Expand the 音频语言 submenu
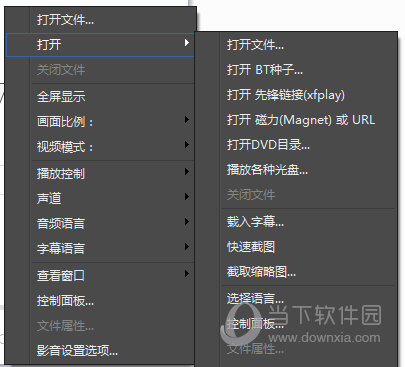The image size is (405, 367). pyautogui.click(x=100, y=223)
